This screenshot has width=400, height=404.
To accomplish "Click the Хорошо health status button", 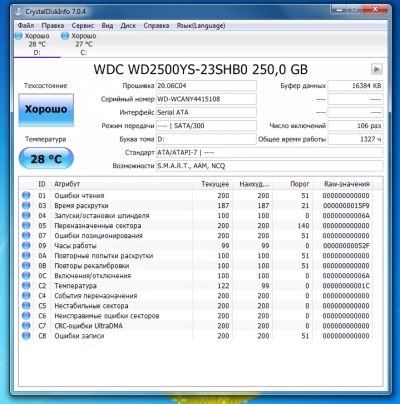I will (x=46, y=110).
